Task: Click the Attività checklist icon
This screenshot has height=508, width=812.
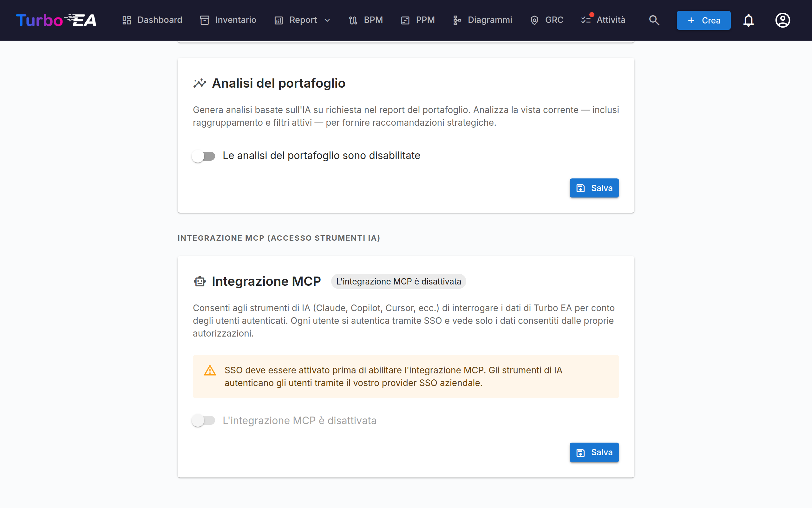Action: (586, 20)
